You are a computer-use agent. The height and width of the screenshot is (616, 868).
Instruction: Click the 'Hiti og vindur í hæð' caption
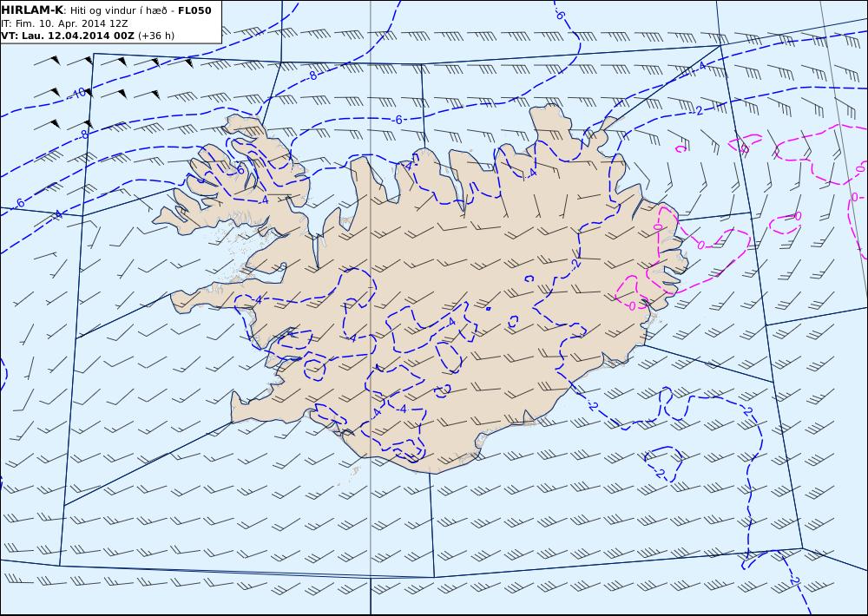pos(118,10)
